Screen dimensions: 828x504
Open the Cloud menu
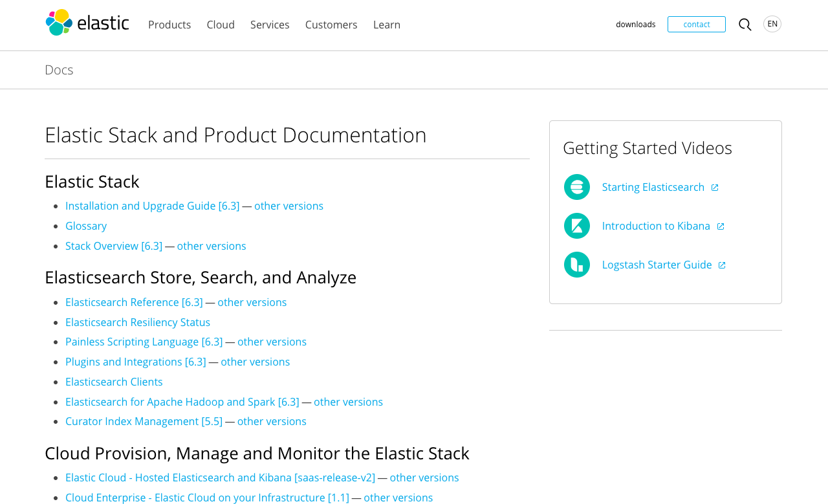[221, 25]
